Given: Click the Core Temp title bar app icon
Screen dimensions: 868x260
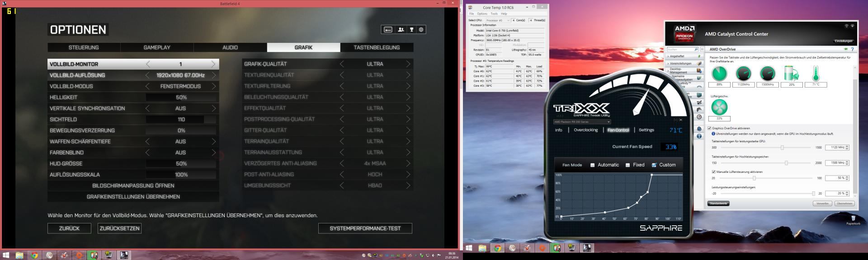Looking at the screenshot, I should pos(471,7).
